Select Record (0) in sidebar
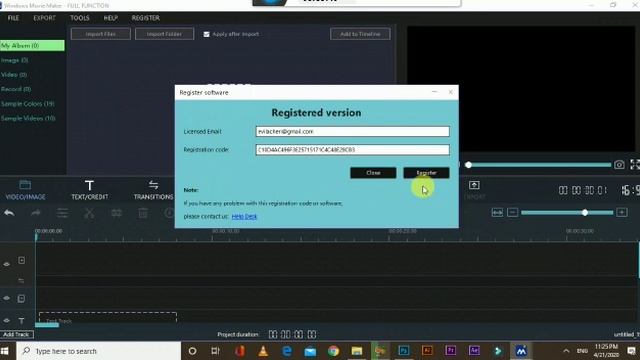 coord(16,89)
